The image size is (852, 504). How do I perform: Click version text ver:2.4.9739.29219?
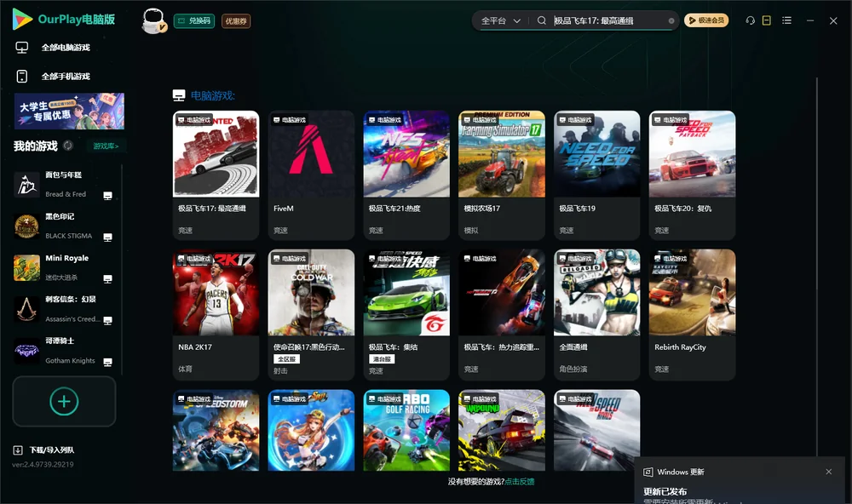coord(43,464)
